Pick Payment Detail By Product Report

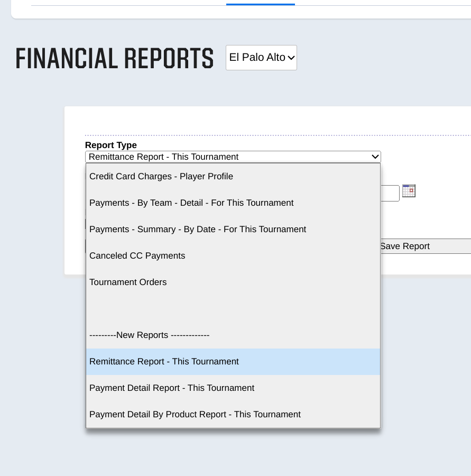[x=195, y=415]
